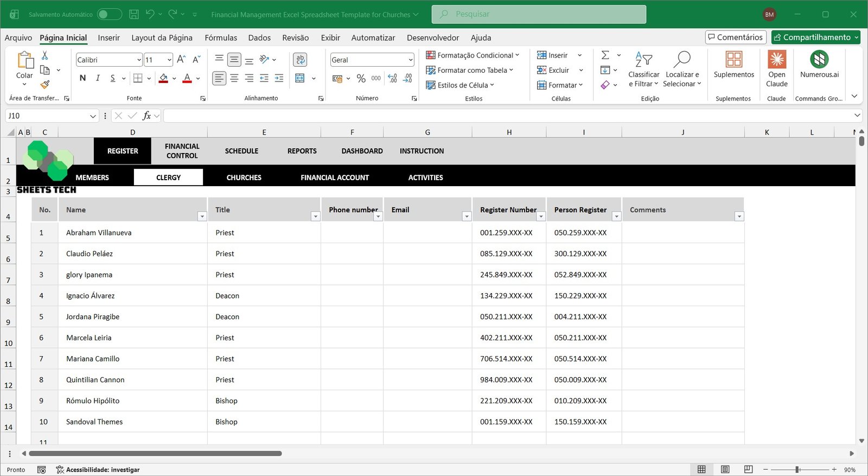Go to the CHURCHES sheet navigation button
Viewport: 868px width, 476px height.
click(x=244, y=177)
